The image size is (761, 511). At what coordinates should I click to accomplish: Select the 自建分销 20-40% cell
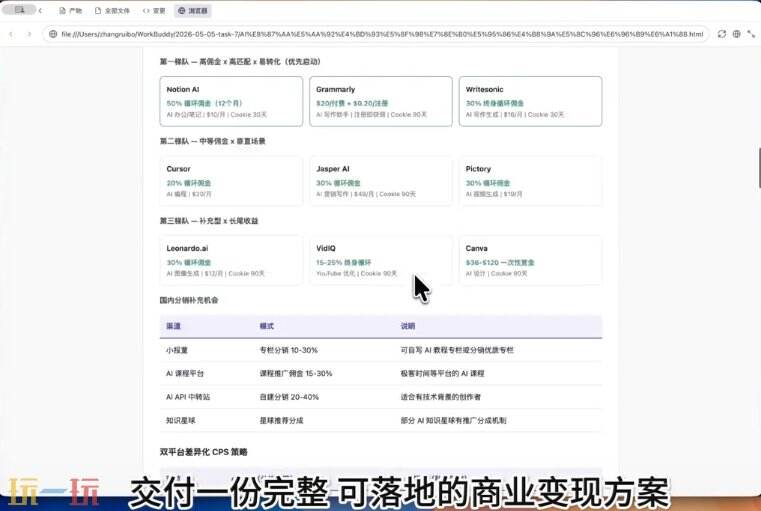[289, 396]
